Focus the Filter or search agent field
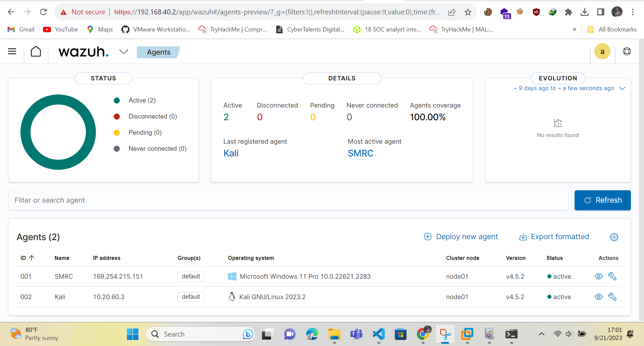 click(288, 200)
